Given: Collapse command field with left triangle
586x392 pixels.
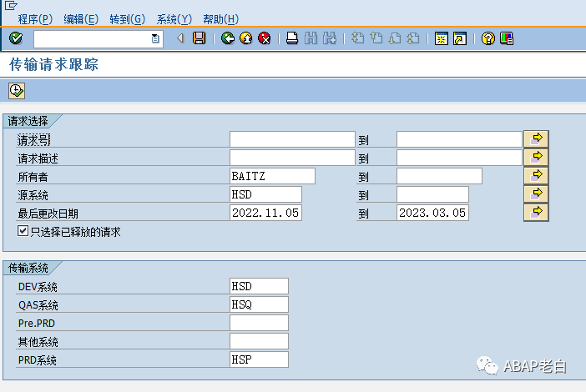Looking at the screenshot, I should tap(181, 38).
